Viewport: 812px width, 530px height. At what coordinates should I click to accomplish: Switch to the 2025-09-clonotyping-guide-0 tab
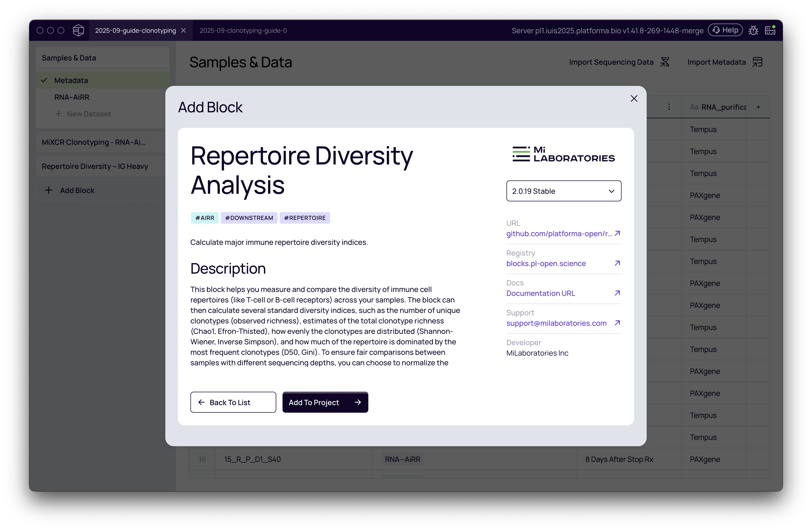pos(243,30)
